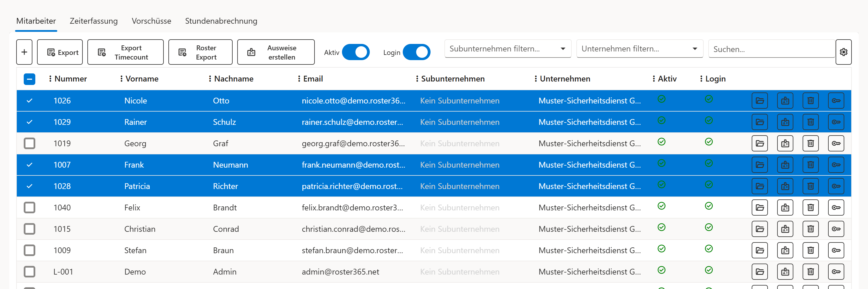Click trash icon in Nicole Otto row
Screen dimensions: 868x289
810,101
